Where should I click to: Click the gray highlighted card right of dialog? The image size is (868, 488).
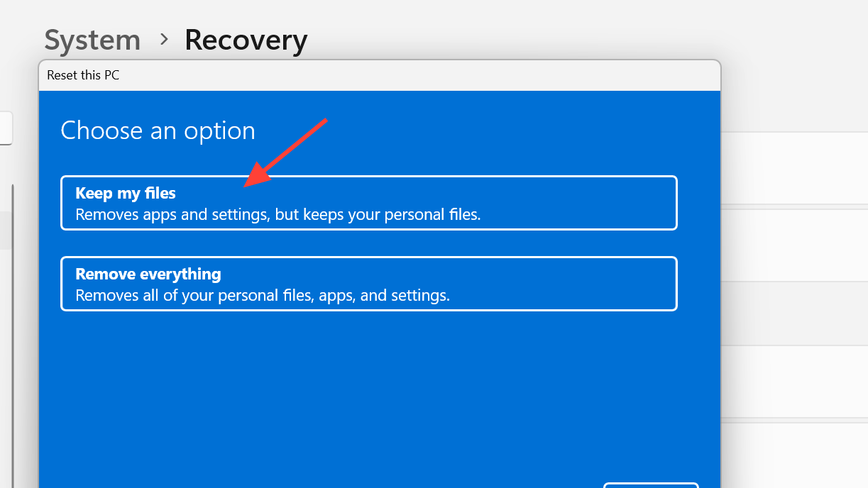[794, 312]
